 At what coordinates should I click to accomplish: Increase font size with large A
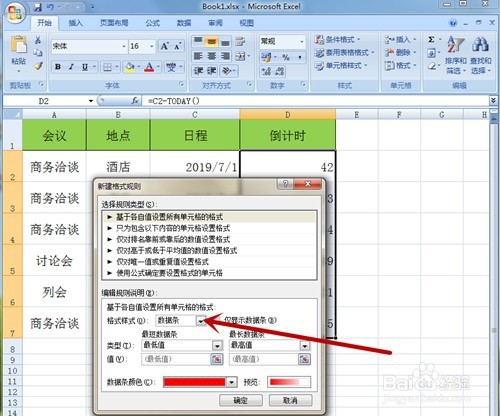(x=165, y=46)
